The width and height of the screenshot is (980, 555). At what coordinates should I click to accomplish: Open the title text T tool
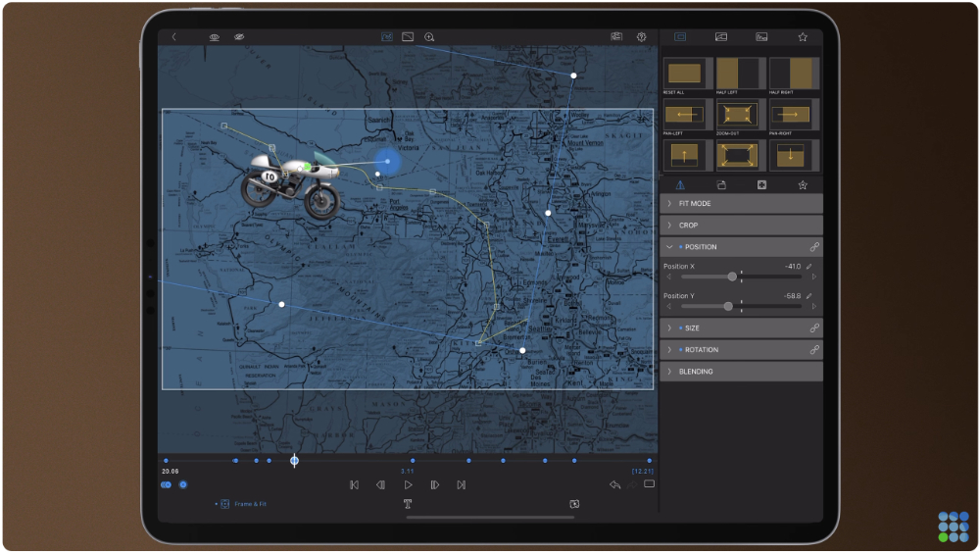408,504
